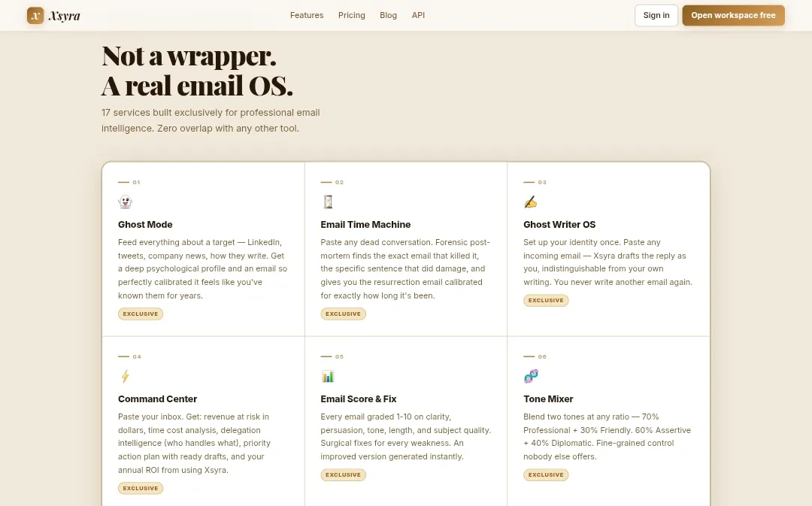Image resolution: width=812 pixels, height=506 pixels.
Task: Click the 02 number label
Action: pyautogui.click(x=339, y=182)
